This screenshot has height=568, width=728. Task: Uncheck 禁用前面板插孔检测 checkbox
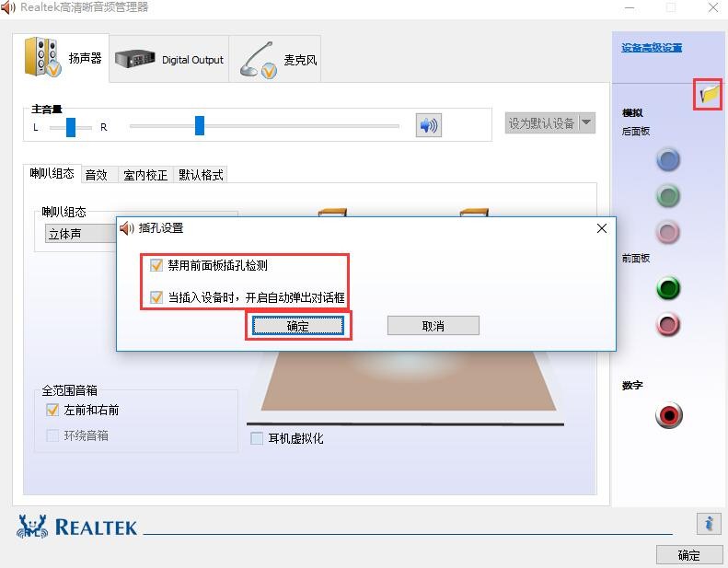156,265
